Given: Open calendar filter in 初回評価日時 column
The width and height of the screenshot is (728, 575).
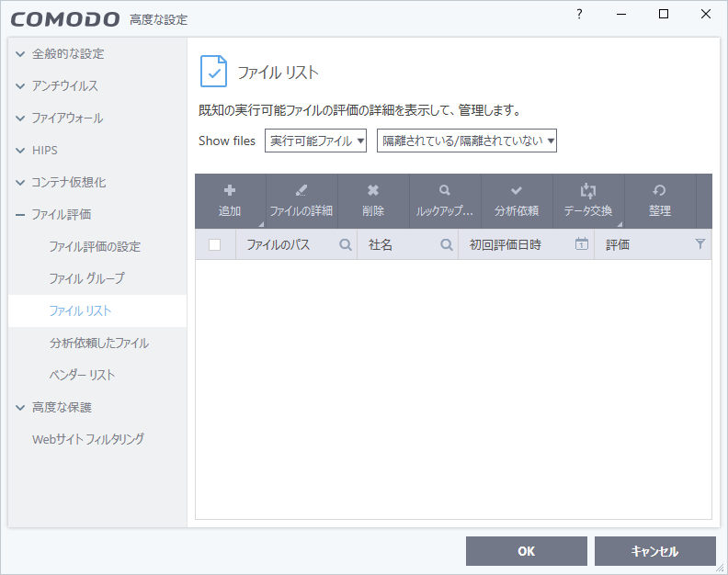Looking at the screenshot, I should pos(581,244).
